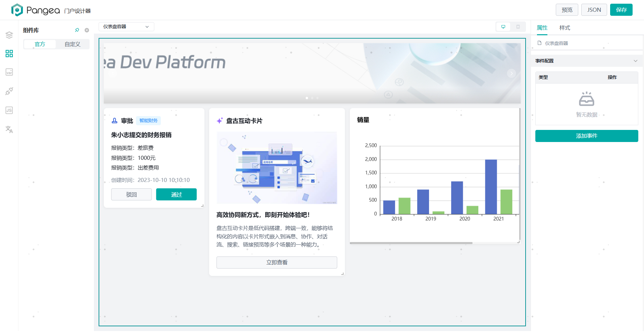Switch to mobile preview mode
This screenshot has width=644, height=332.
click(518, 27)
